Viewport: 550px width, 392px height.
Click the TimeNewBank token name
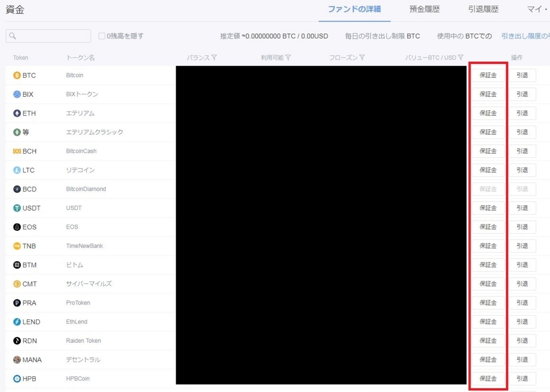click(x=84, y=246)
